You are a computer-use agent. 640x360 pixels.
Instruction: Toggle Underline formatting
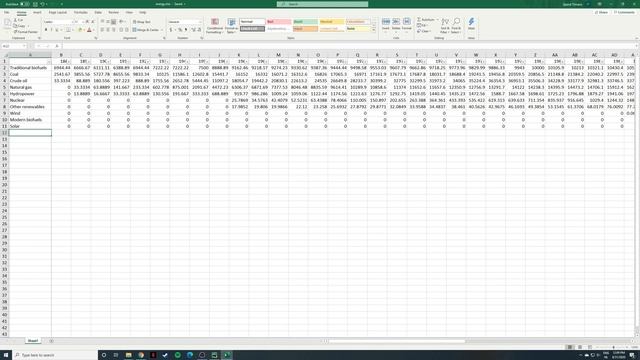(57, 30)
